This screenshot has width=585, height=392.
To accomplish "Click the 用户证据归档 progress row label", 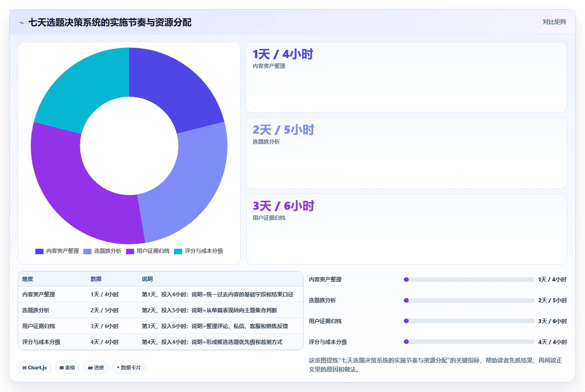I will [325, 321].
